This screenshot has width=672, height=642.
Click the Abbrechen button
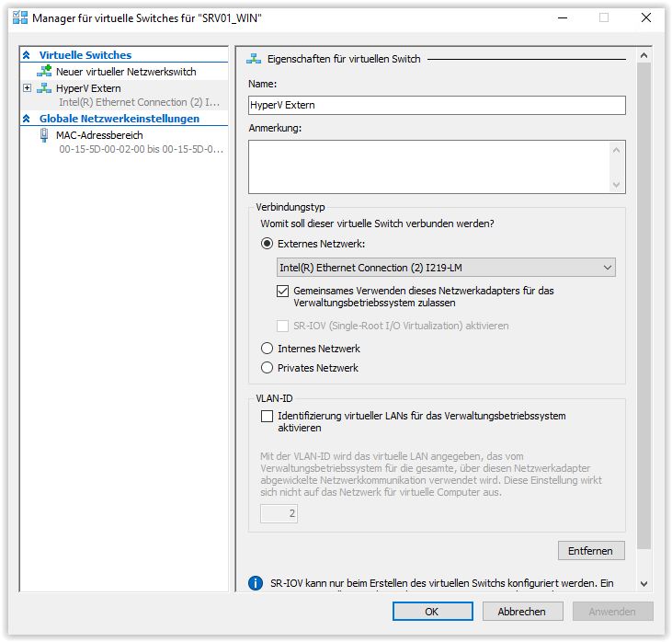click(x=522, y=611)
